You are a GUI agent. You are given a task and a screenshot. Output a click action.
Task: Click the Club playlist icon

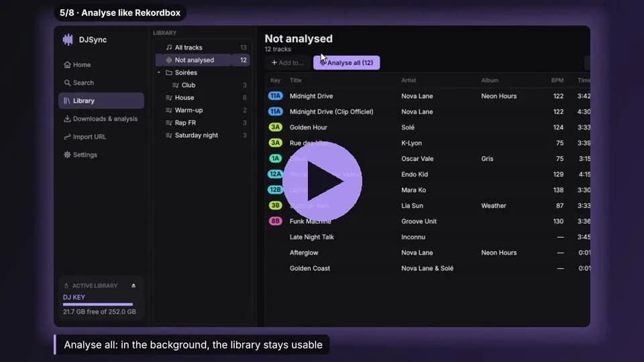coord(176,85)
